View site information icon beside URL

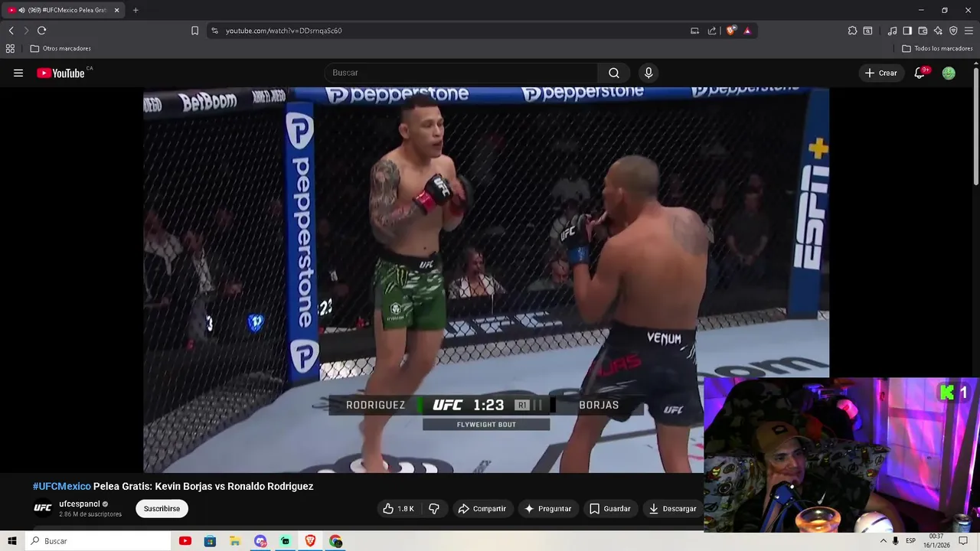214,31
